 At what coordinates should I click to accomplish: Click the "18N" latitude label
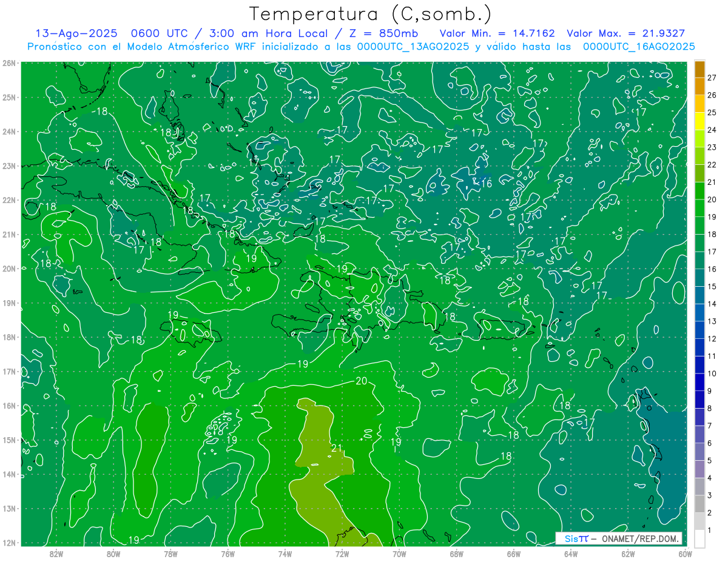coord(8,337)
